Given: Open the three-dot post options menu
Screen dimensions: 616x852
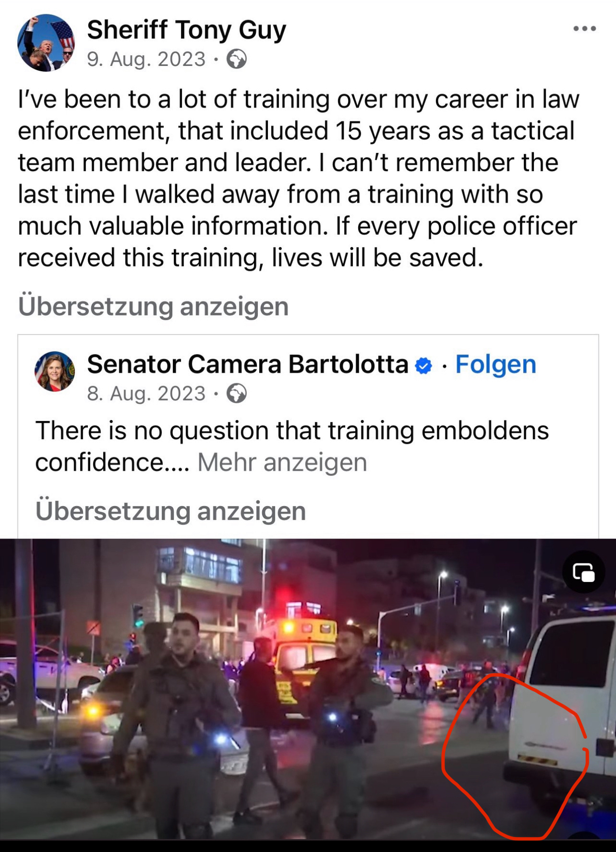Looking at the screenshot, I should [584, 29].
